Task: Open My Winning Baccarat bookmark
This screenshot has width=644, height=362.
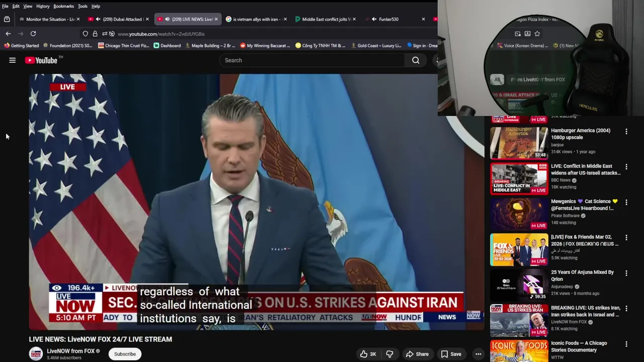Action: click(265, 46)
